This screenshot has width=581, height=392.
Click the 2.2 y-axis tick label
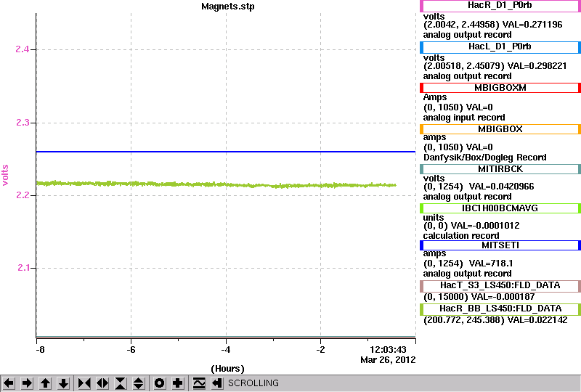point(23,195)
